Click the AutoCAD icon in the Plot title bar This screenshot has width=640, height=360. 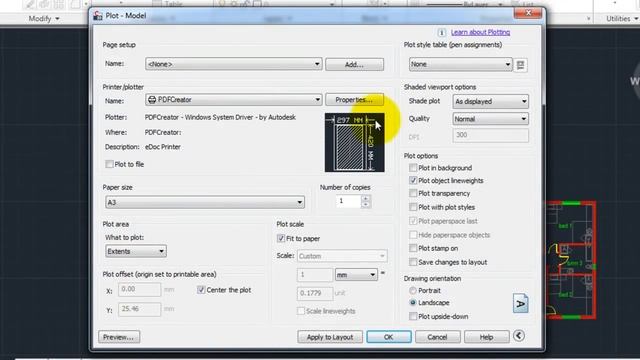[x=98, y=16]
